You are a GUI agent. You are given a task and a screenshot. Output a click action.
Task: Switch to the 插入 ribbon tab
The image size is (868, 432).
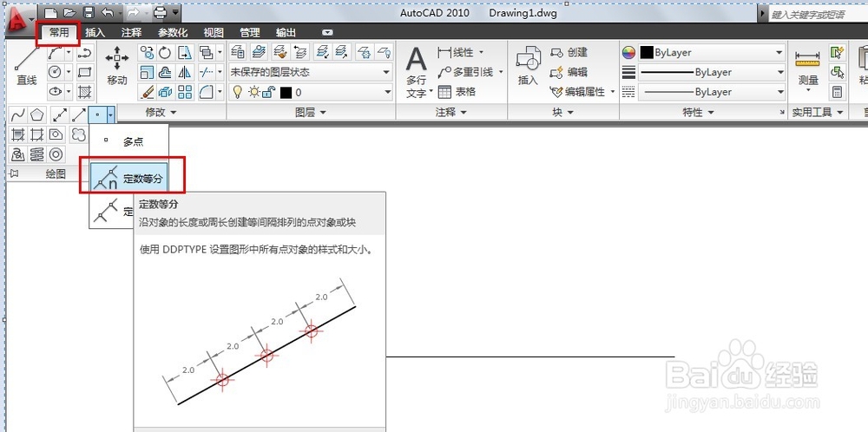(95, 33)
